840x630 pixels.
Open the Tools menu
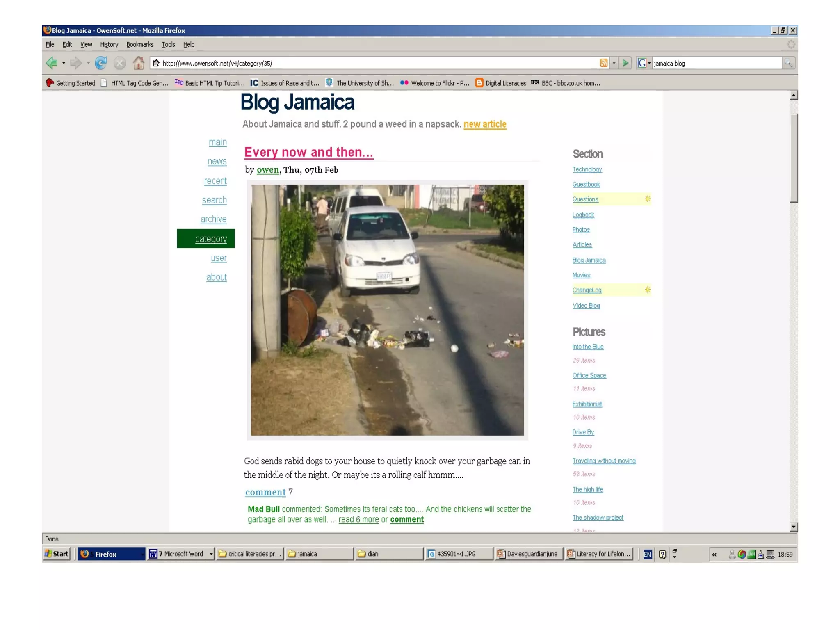(x=168, y=44)
